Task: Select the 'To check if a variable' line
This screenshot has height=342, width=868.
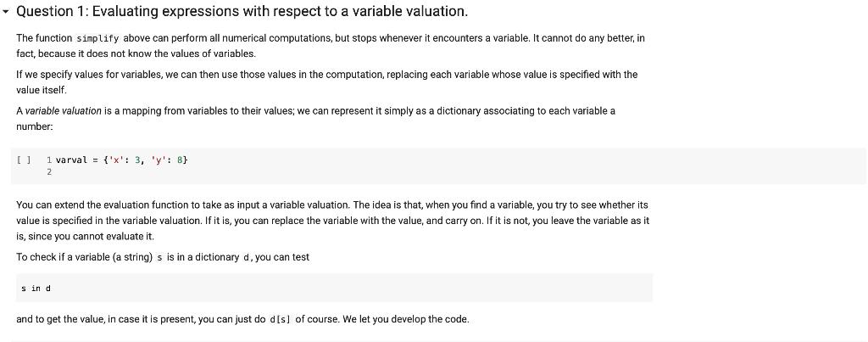Action: [163, 257]
